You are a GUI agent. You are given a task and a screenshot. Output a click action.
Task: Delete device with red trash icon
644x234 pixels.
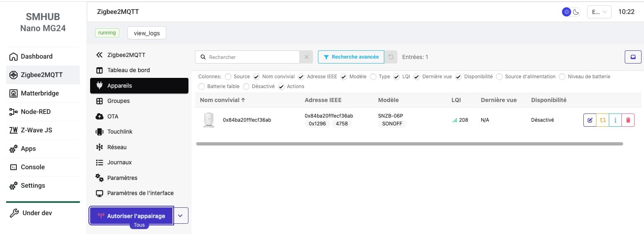[x=628, y=120]
